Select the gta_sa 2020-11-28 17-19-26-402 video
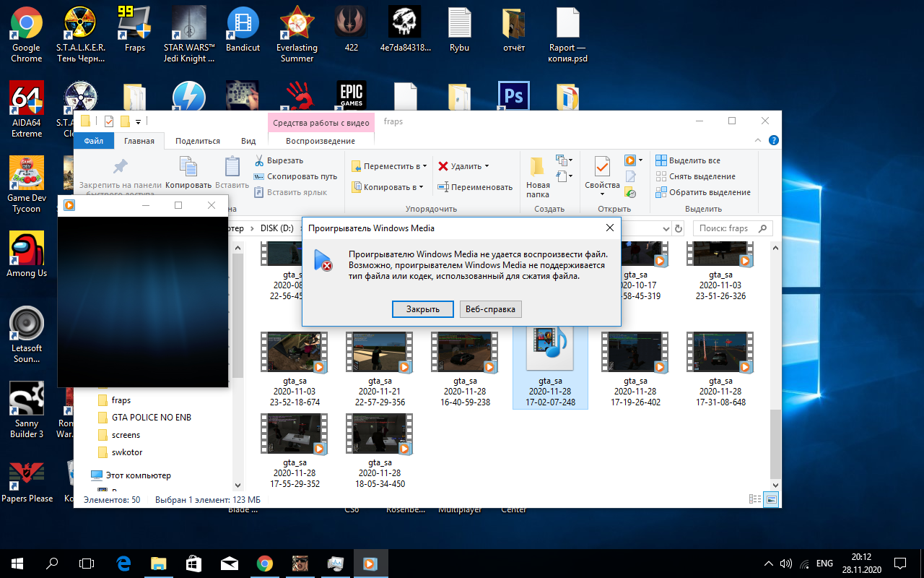Viewport: 924px width, 578px height. (635, 370)
